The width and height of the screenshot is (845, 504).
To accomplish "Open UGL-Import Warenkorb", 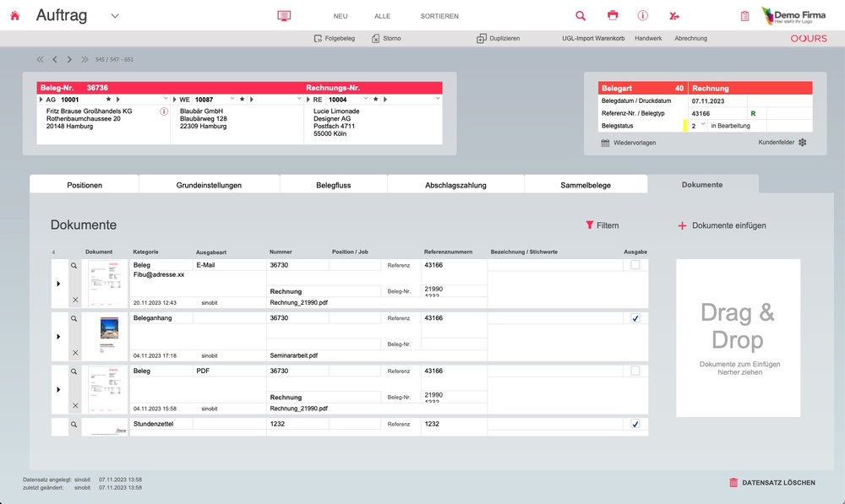I will point(593,38).
